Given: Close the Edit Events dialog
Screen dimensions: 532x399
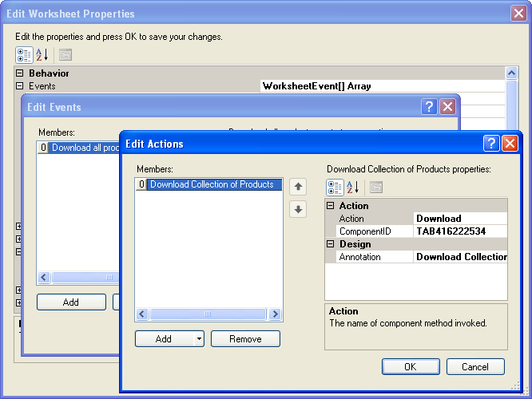Looking at the screenshot, I should coord(448,107).
